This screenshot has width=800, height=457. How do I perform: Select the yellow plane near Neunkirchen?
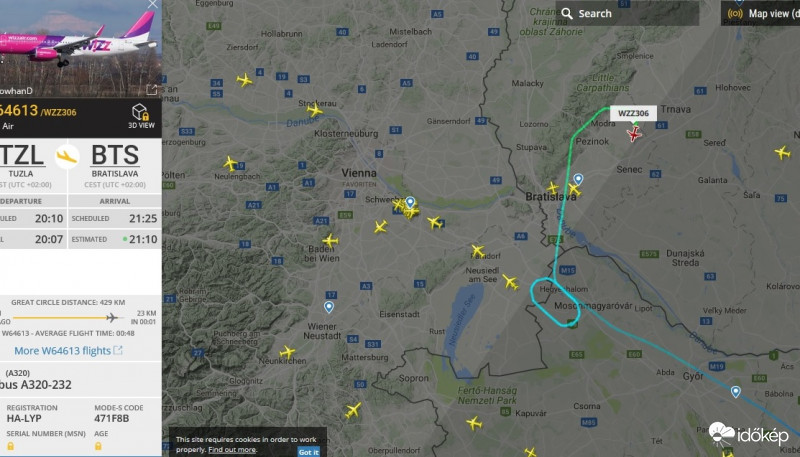[287, 352]
